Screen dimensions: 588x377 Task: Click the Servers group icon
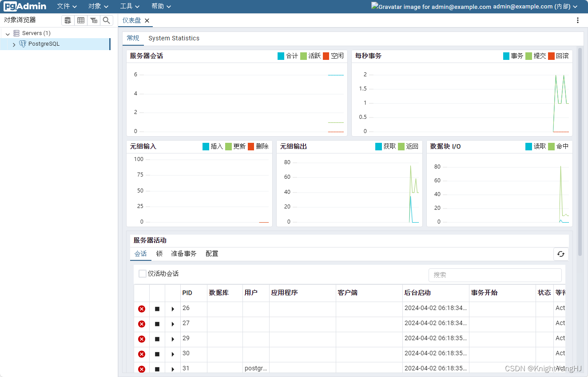[x=16, y=33]
